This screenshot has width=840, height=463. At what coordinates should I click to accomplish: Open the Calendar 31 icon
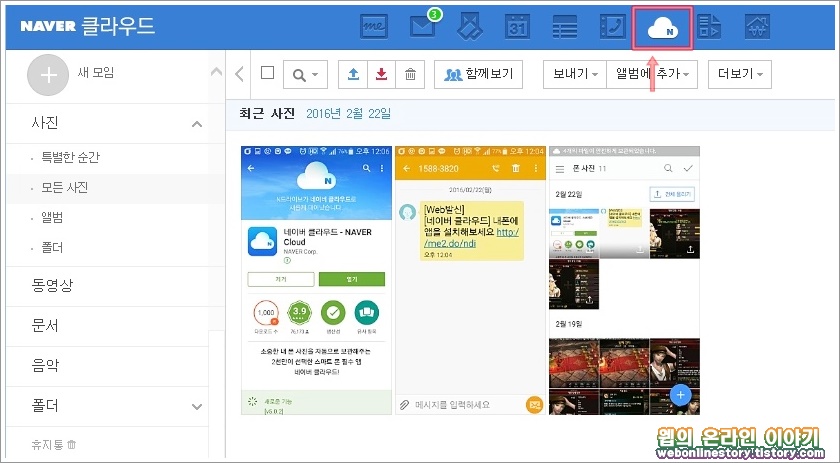[x=517, y=26]
